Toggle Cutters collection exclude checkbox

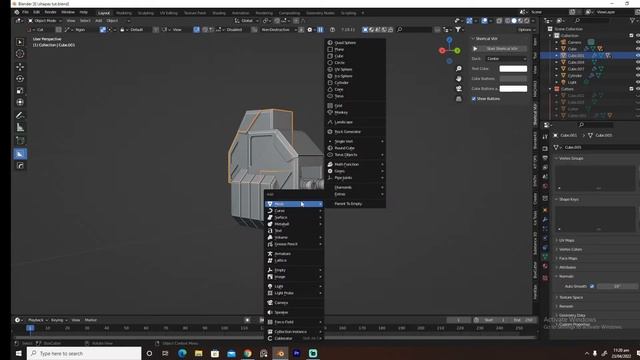(x=631, y=89)
